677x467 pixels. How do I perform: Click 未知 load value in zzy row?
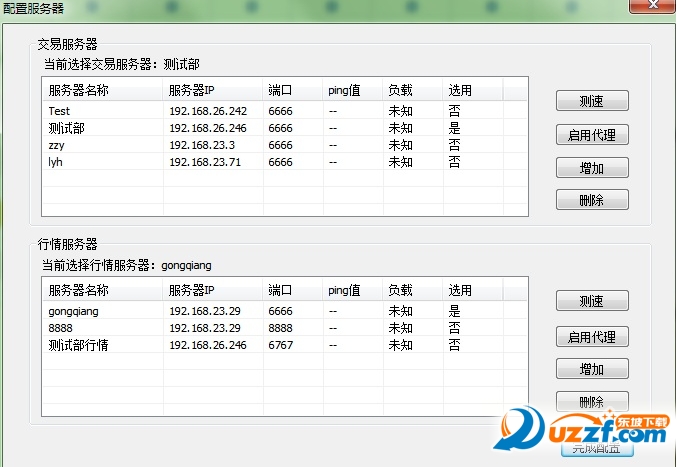tap(401, 145)
